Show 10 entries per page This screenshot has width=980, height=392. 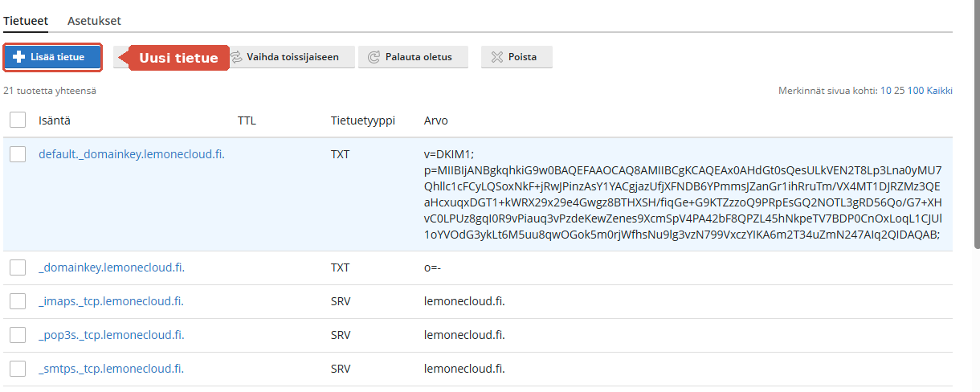885,91
